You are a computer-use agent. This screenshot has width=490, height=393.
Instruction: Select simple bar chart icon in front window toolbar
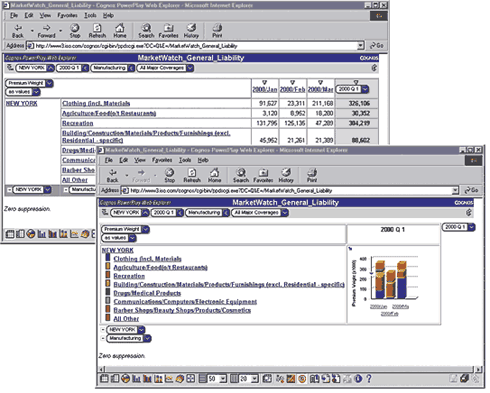coord(136,379)
